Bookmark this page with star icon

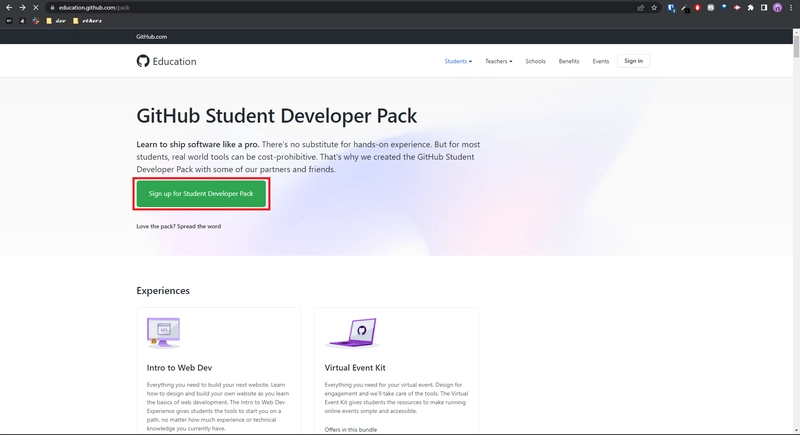click(654, 7)
